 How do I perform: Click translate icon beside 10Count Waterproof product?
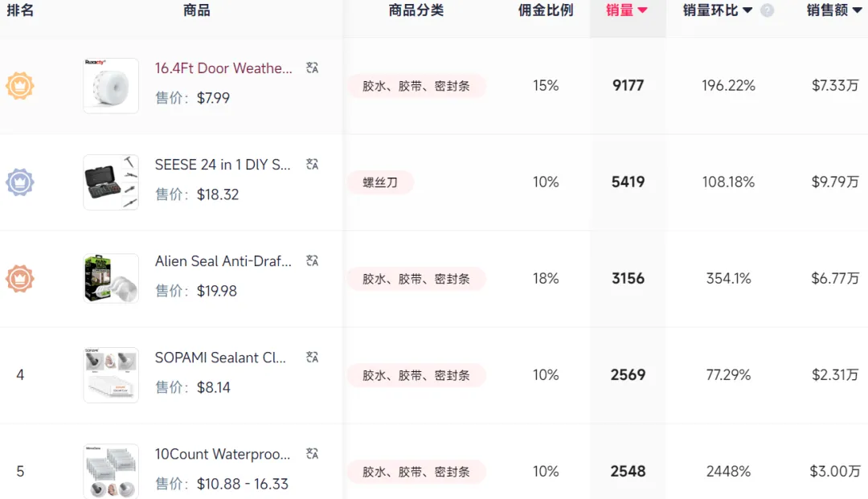tap(313, 454)
